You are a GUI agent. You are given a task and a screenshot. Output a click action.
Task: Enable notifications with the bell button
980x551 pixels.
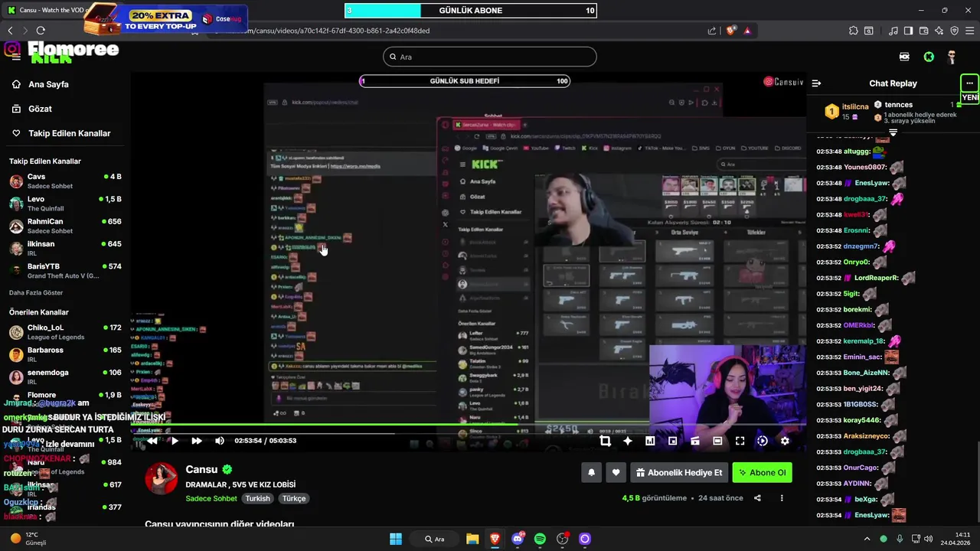591,473
